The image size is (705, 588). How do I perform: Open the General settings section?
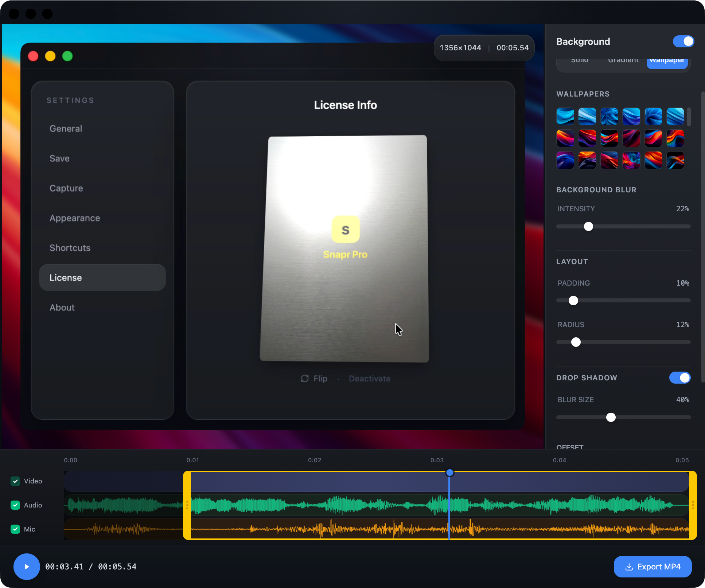pyautogui.click(x=66, y=128)
